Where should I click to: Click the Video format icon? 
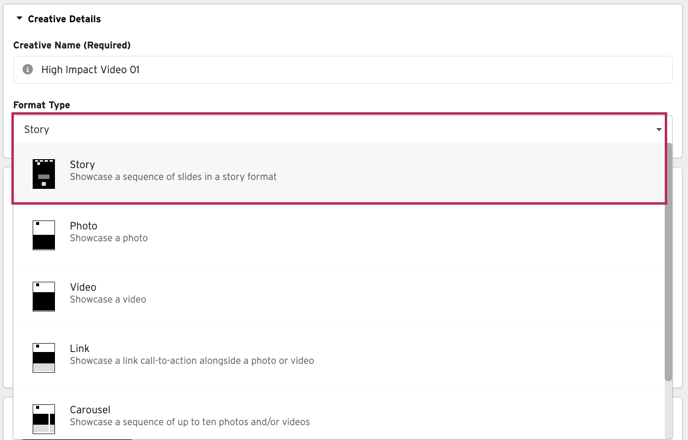point(43,296)
